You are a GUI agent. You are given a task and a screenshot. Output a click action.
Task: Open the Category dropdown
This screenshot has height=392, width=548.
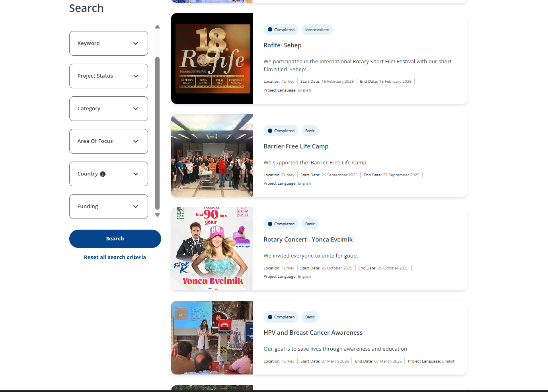click(108, 109)
